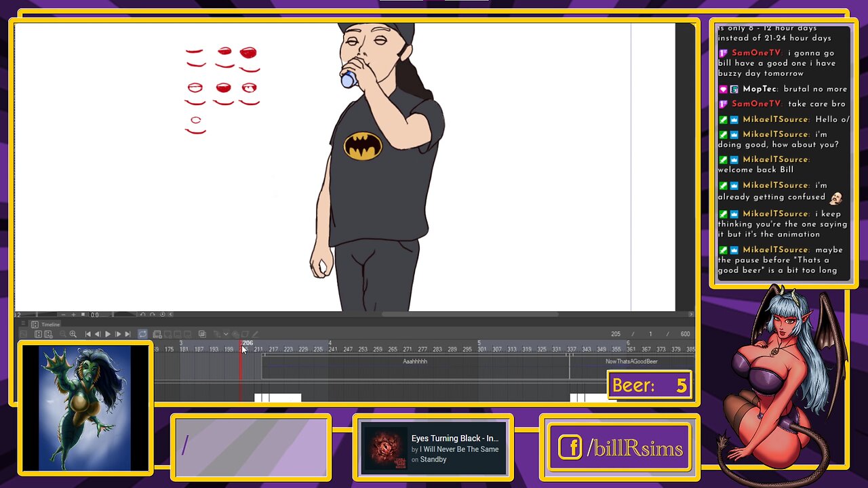Click the end frame value 600
This screenshot has width=868, height=488.
click(685, 334)
